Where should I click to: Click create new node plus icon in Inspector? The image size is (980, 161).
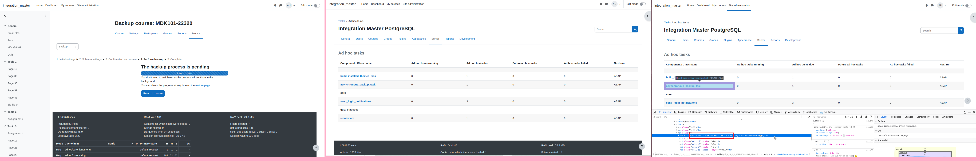pos(804,117)
